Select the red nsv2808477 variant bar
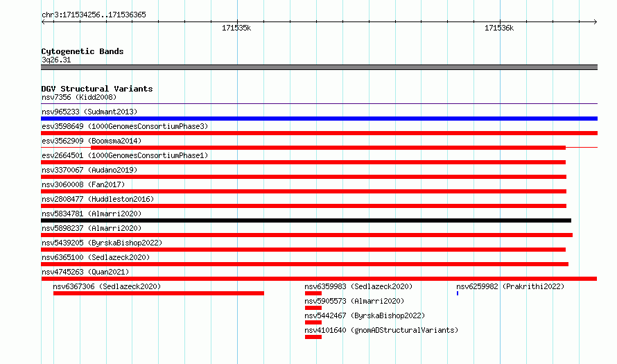 coord(304,206)
